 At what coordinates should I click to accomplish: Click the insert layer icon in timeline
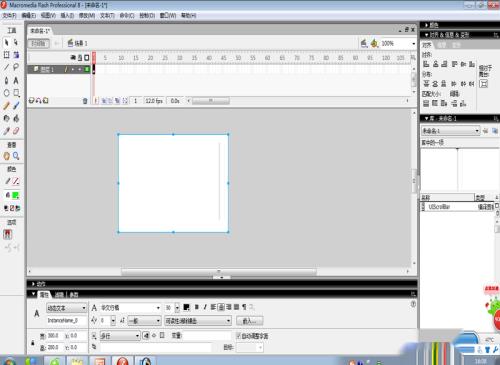pyautogui.click(x=32, y=100)
